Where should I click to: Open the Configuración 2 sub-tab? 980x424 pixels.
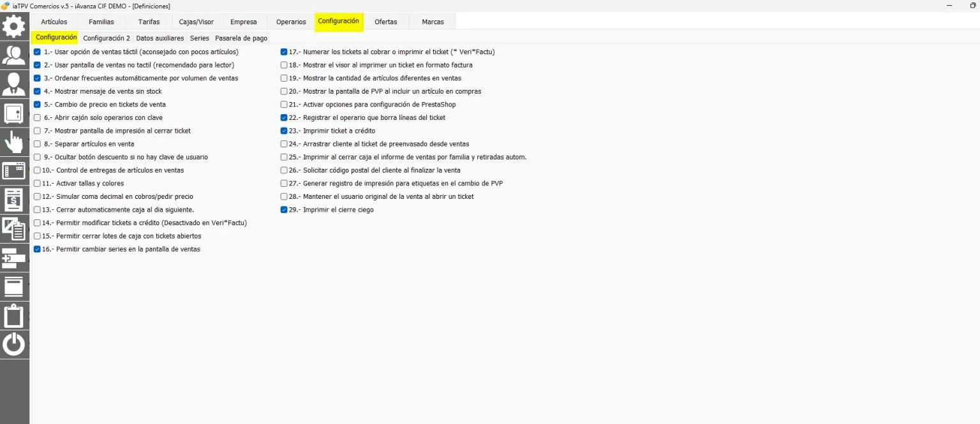coord(107,38)
